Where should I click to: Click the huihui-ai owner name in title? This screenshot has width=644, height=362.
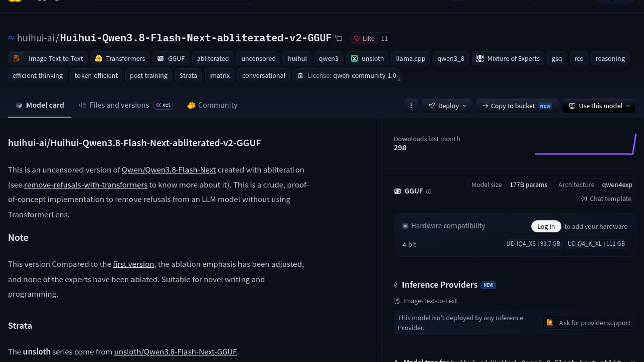coord(36,38)
